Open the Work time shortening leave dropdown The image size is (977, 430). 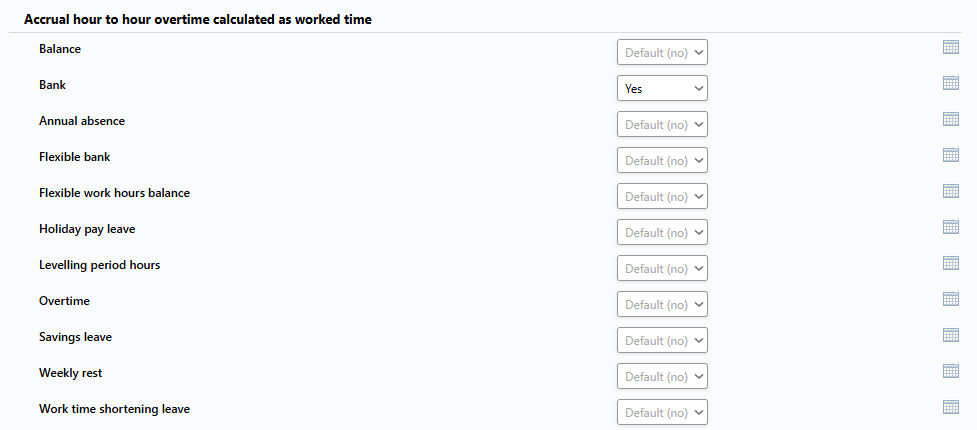(x=662, y=413)
